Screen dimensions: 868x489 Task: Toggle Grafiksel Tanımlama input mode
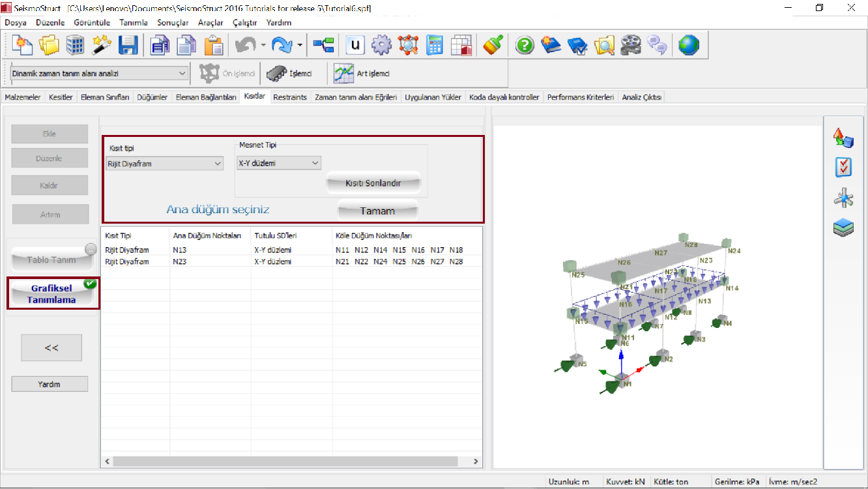click(x=53, y=295)
